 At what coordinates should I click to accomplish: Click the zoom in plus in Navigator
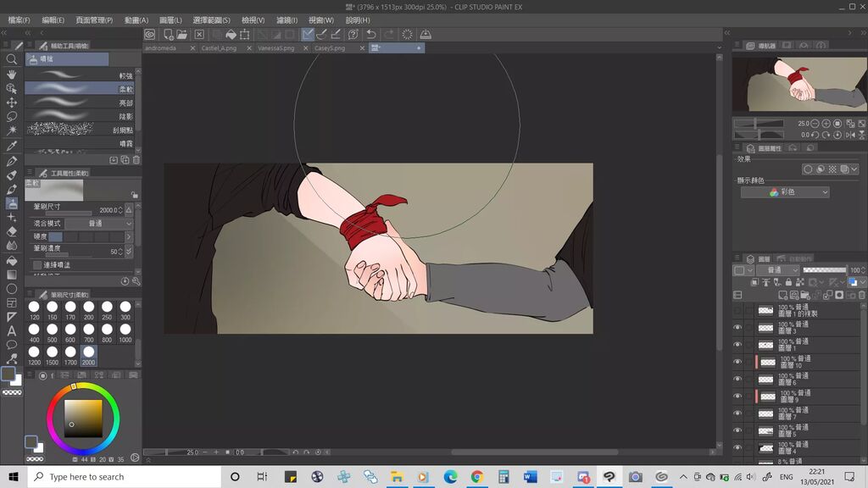[x=826, y=124]
